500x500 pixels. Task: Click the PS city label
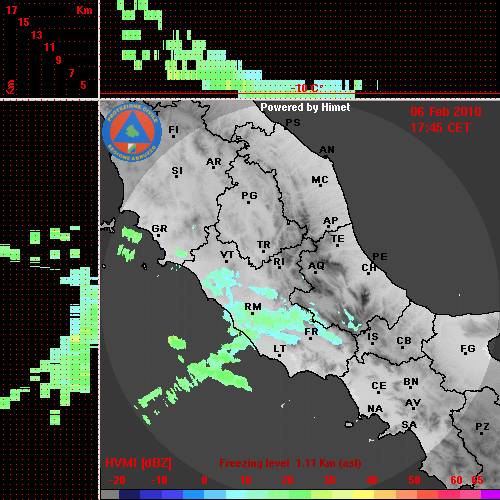point(293,123)
